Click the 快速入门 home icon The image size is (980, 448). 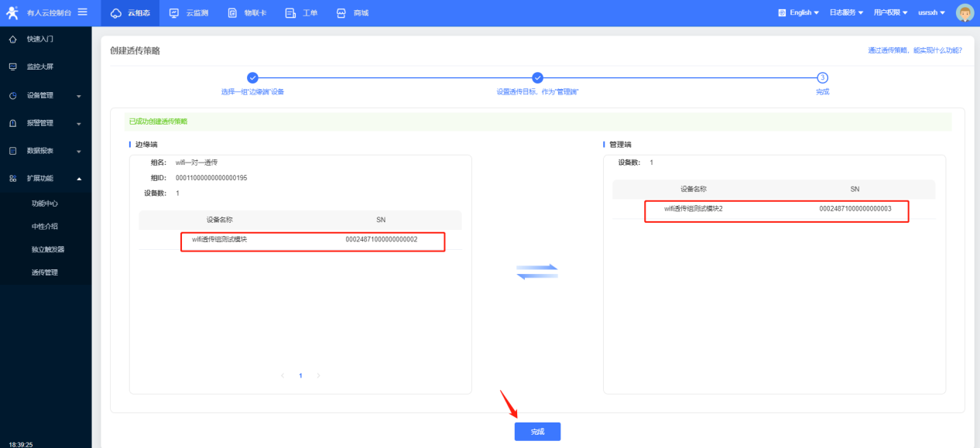click(12, 39)
